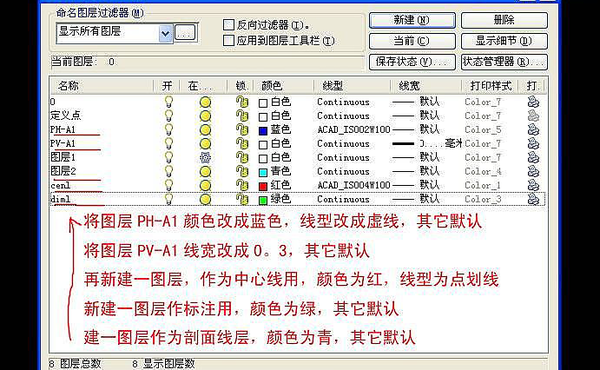Freeze the diml layer sun icon
The width and height of the screenshot is (600, 370).
tap(205, 199)
